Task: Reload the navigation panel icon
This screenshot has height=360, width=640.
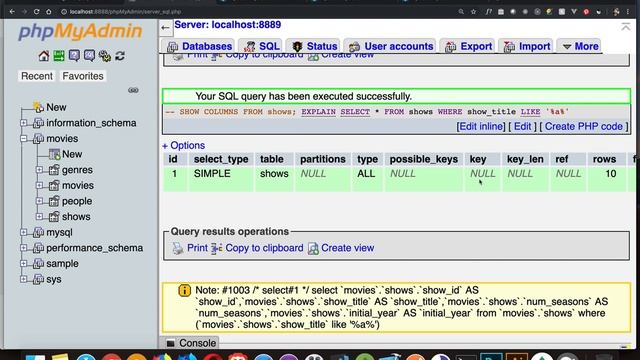Action: pos(120,56)
